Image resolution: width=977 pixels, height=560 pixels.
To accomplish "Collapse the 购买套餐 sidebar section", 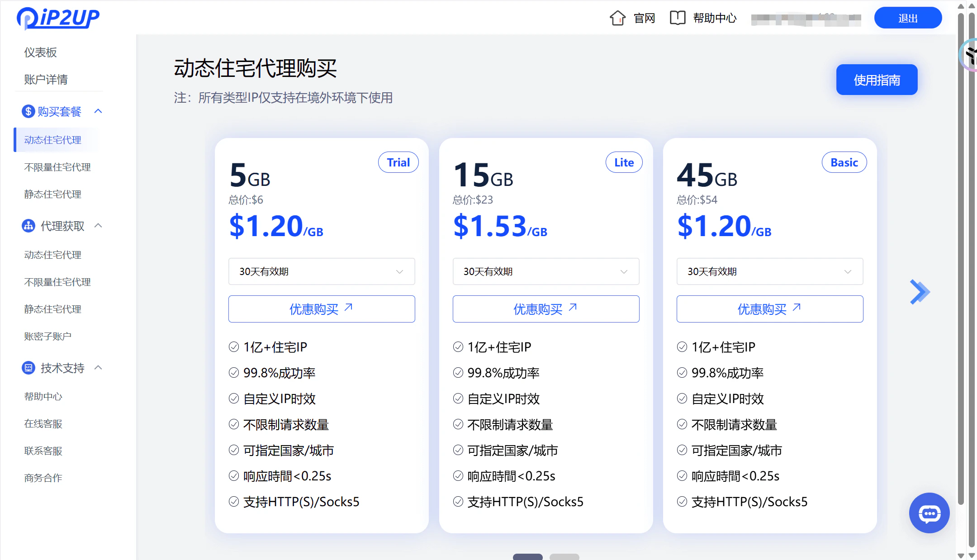I will [98, 111].
